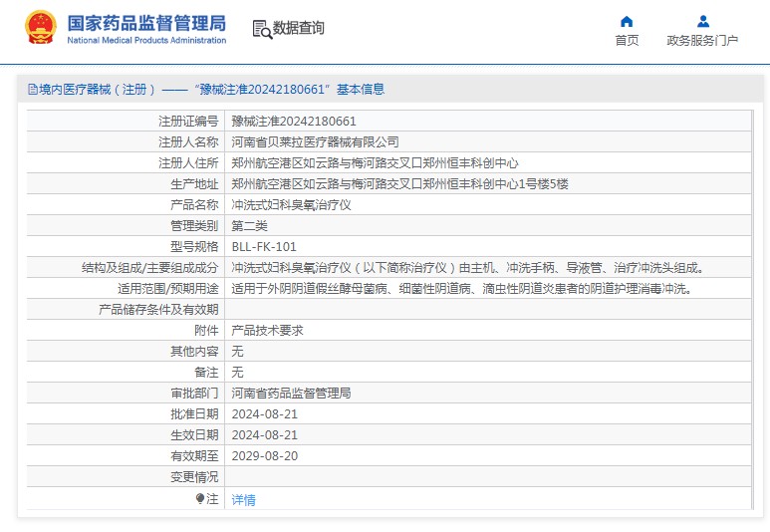Click the 产品技术要求 attachment text

(267, 330)
